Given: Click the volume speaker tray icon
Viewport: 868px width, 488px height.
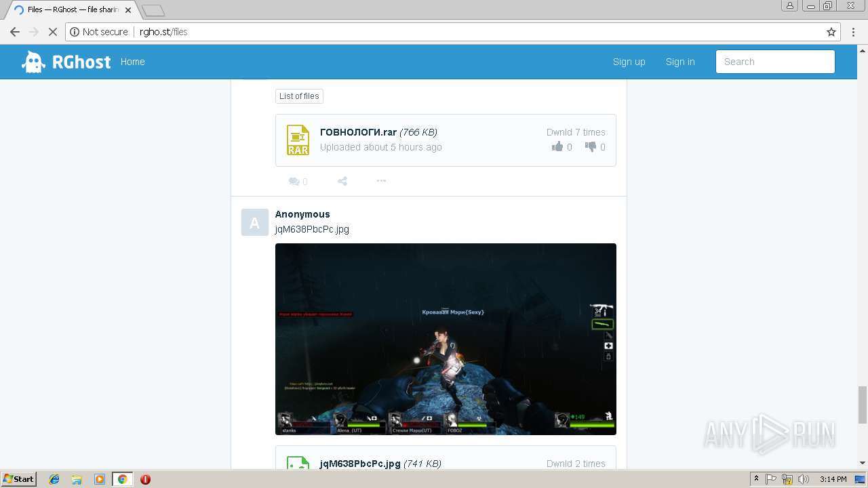Looking at the screenshot, I should [804, 479].
